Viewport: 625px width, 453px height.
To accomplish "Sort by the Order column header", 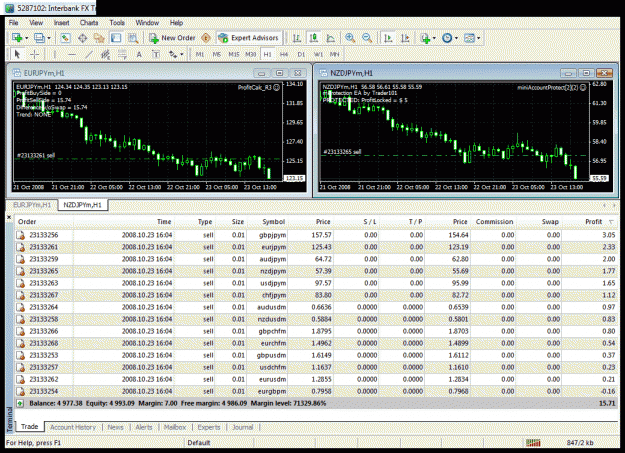I will (27, 222).
